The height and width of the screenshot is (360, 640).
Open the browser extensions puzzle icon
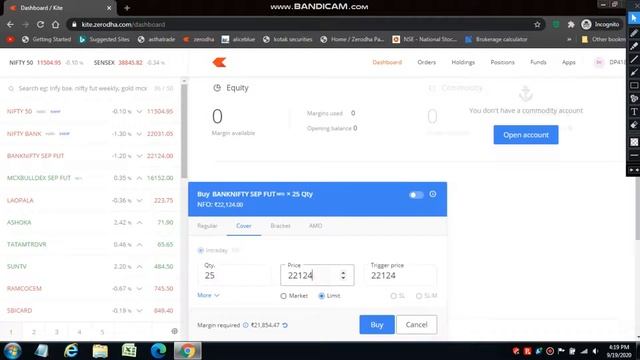point(571,24)
